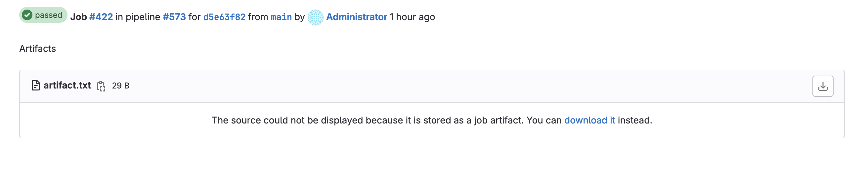Image resolution: width=868 pixels, height=175 pixels.
Task: Click the Artifacts heading
Action: tap(37, 49)
